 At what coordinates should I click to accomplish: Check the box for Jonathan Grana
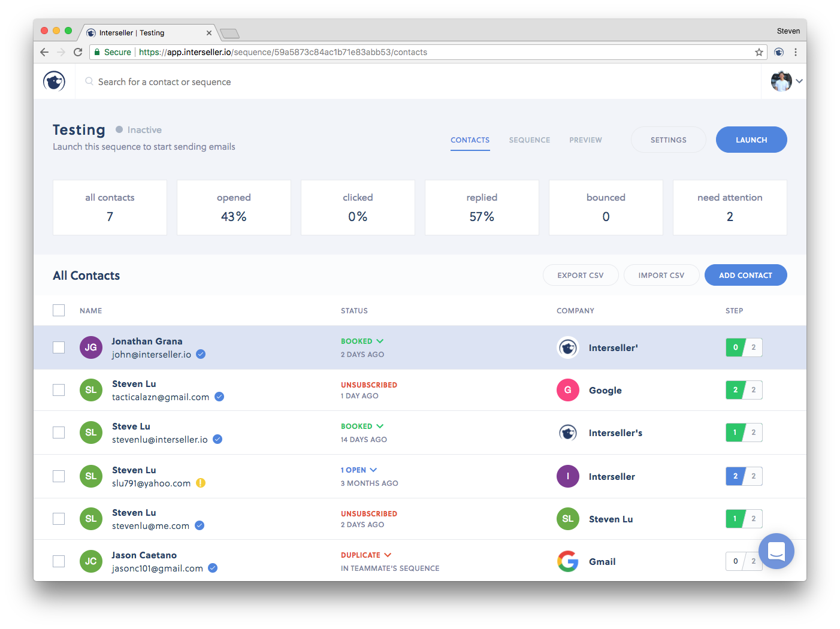pyautogui.click(x=59, y=347)
